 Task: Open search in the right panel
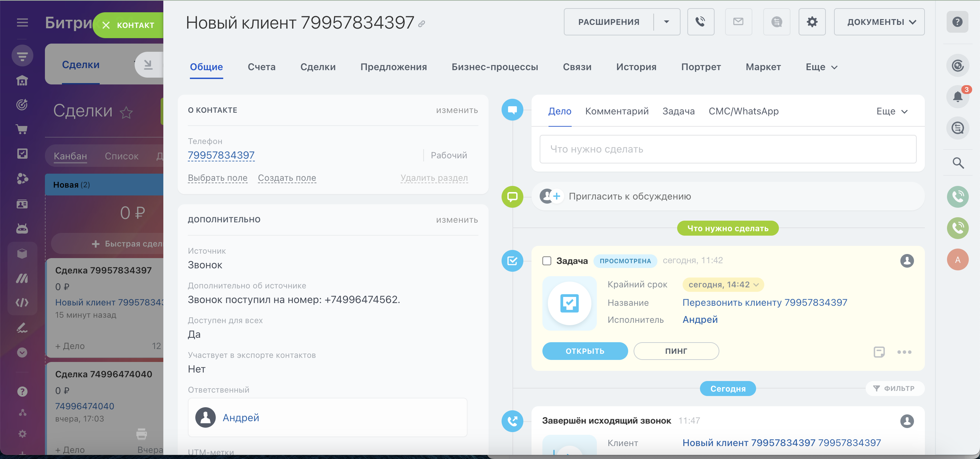(x=958, y=163)
